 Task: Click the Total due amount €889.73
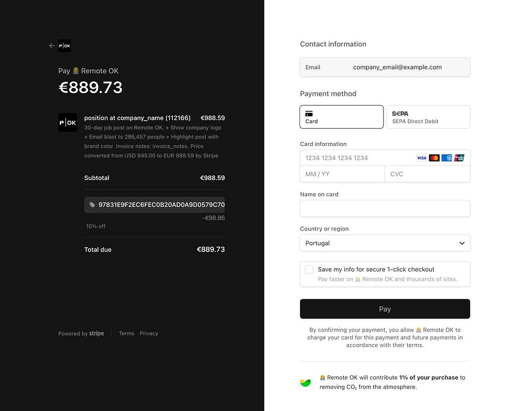pos(211,249)
